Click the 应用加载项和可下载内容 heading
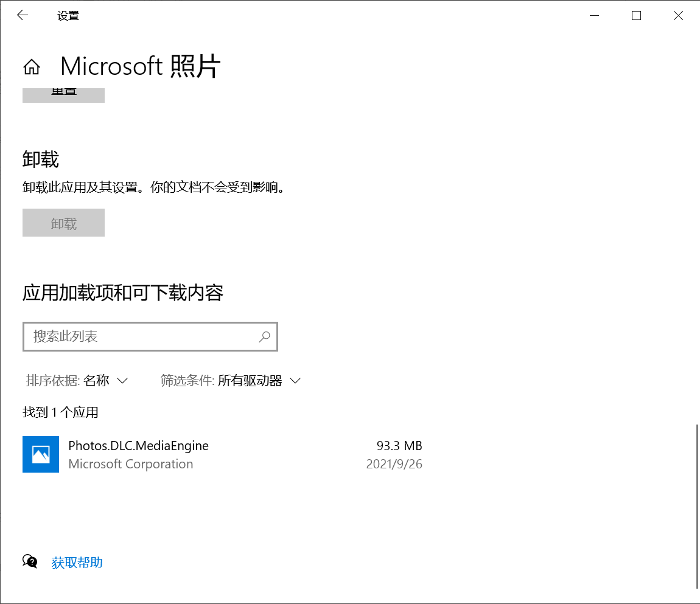700x604 pixels. 123,293
